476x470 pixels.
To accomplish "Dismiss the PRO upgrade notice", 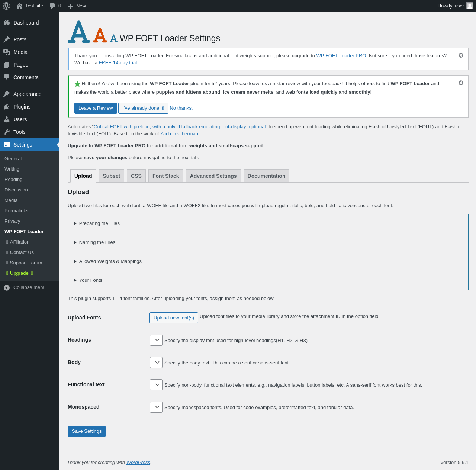I will pyautogui.click(x=461, y=55).
